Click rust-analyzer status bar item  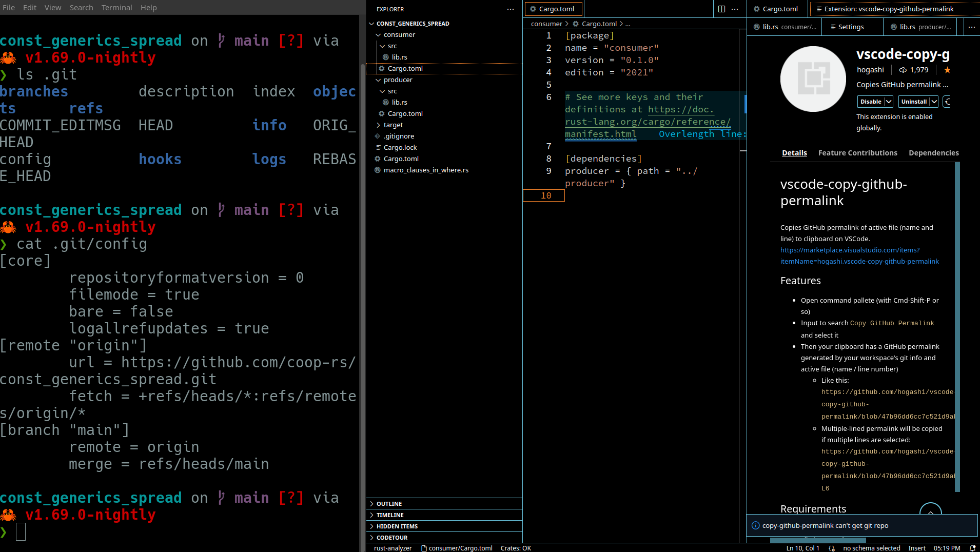(393, 548)
